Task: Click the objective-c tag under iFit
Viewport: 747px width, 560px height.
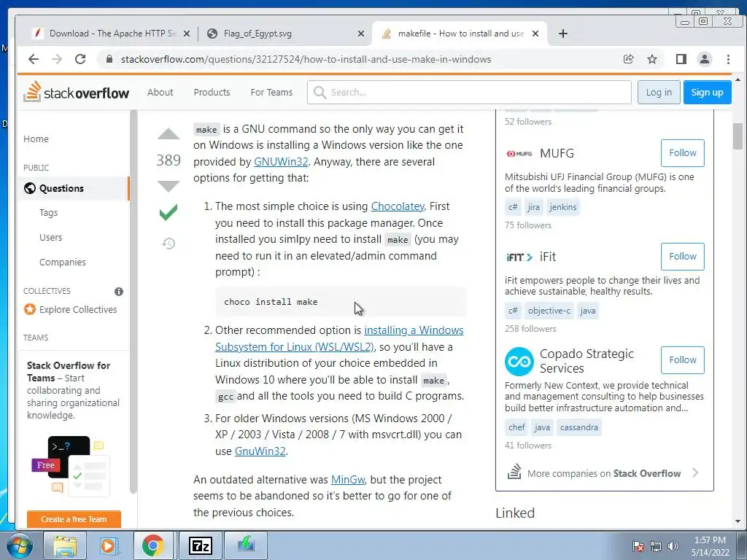Action: coord(549,311)
